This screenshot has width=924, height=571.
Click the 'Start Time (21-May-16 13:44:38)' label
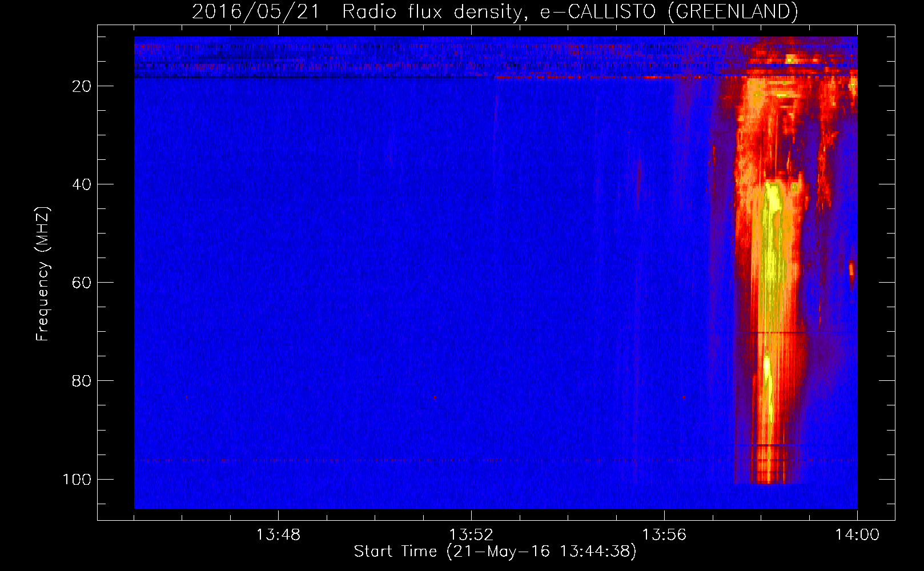coord(495,552)
